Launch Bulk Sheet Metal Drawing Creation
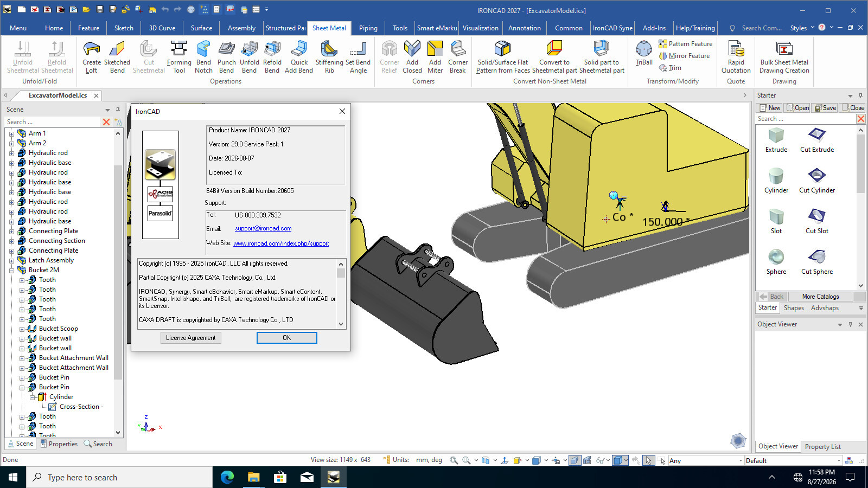This screenshot has width=868, height=488. click(x=784, y=57)
